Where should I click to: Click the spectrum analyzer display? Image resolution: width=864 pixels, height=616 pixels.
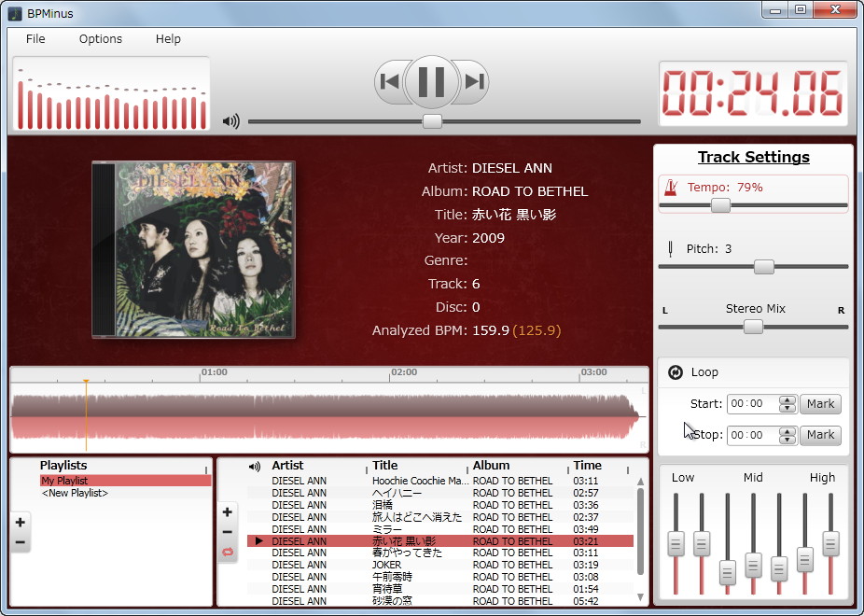(111, 93)
